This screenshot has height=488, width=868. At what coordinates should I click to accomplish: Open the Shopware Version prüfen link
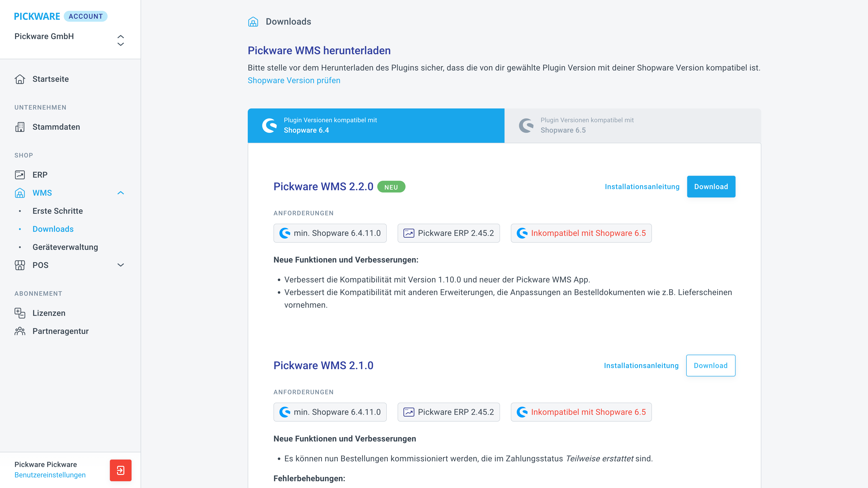[294, 80]
